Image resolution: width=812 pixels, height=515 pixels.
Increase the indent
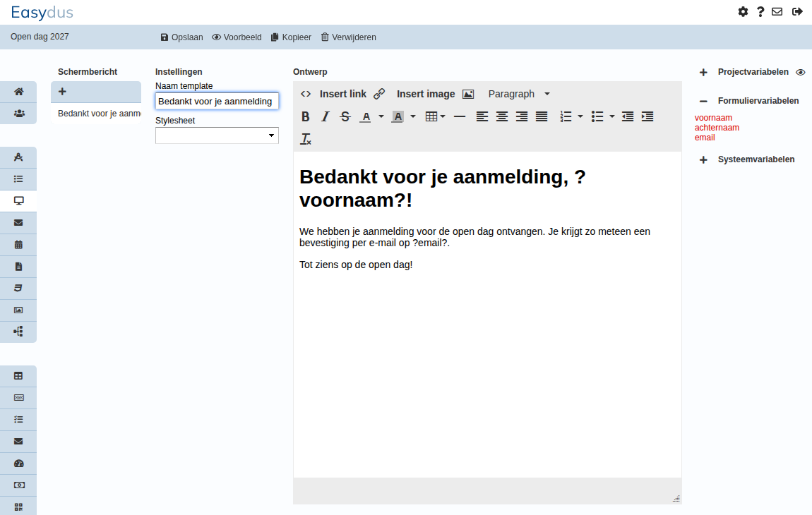click(x=647, y=117)
